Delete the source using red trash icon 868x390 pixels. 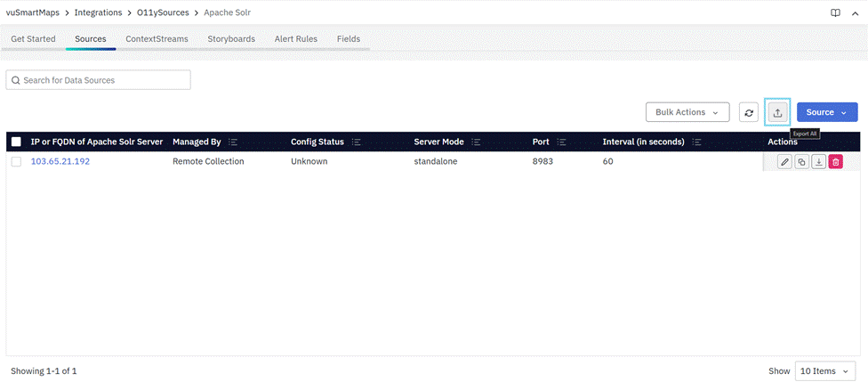pos(836,162)
